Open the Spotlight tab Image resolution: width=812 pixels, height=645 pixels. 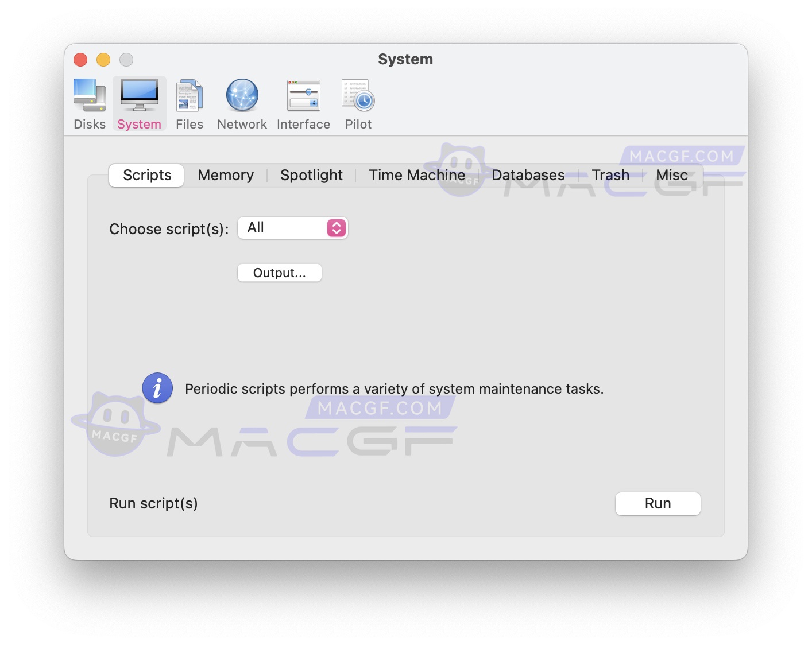point(311,175)
